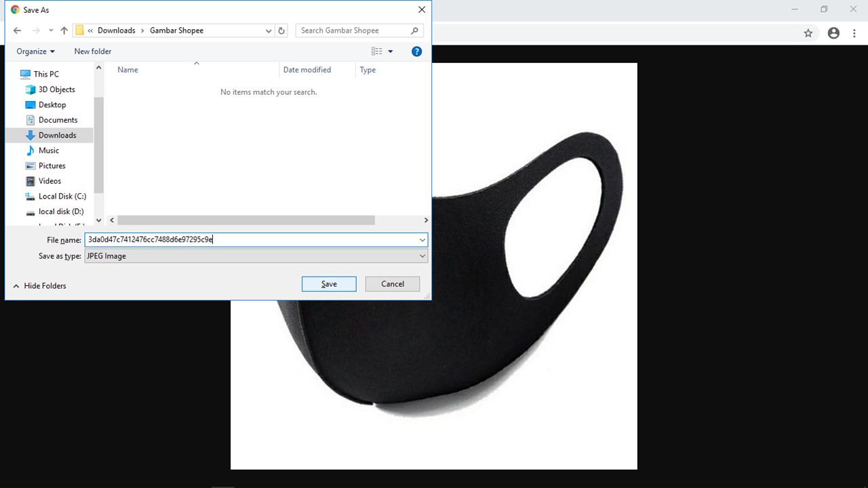Expand the view options dropdown arrow
The width and height of the screenshot is (868, 488).
pos(390,52)
